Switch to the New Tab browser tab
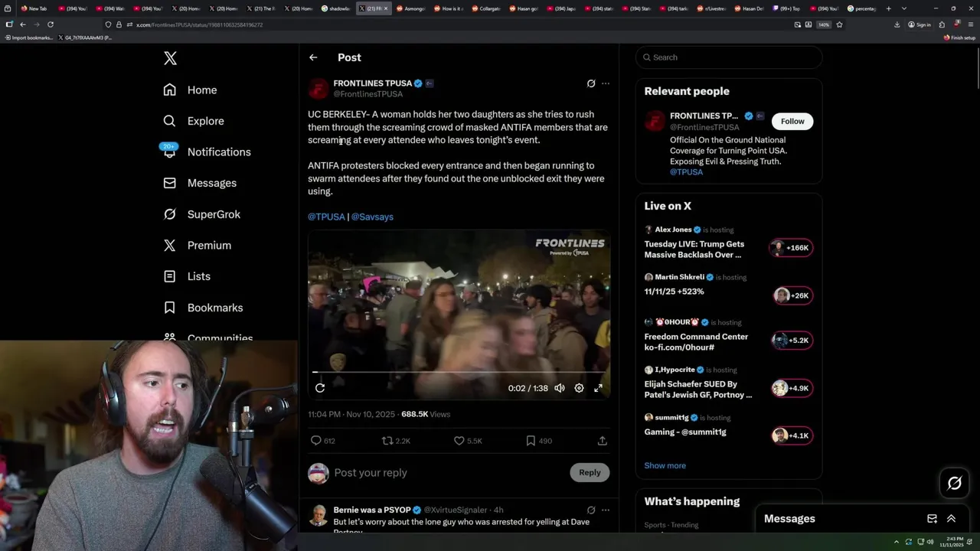This screenshot has height=551, width=980. [x=34, y=8]
